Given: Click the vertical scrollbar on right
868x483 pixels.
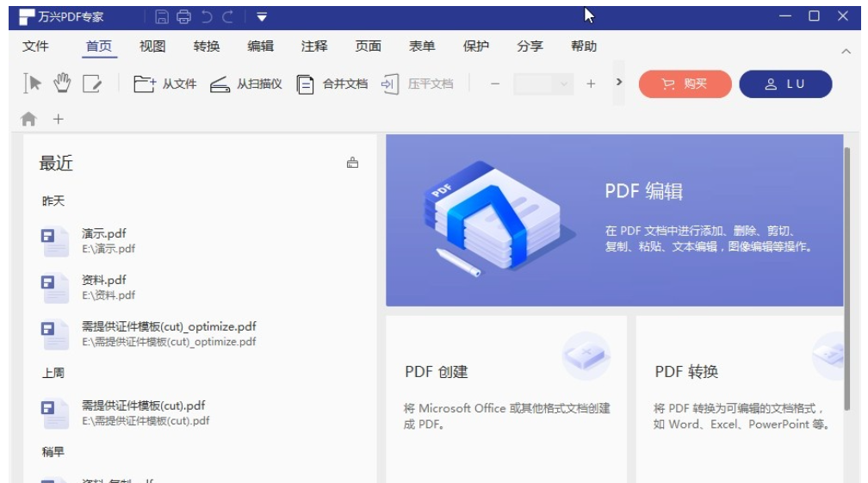Looking at the screenshot, I should point(847,280).
